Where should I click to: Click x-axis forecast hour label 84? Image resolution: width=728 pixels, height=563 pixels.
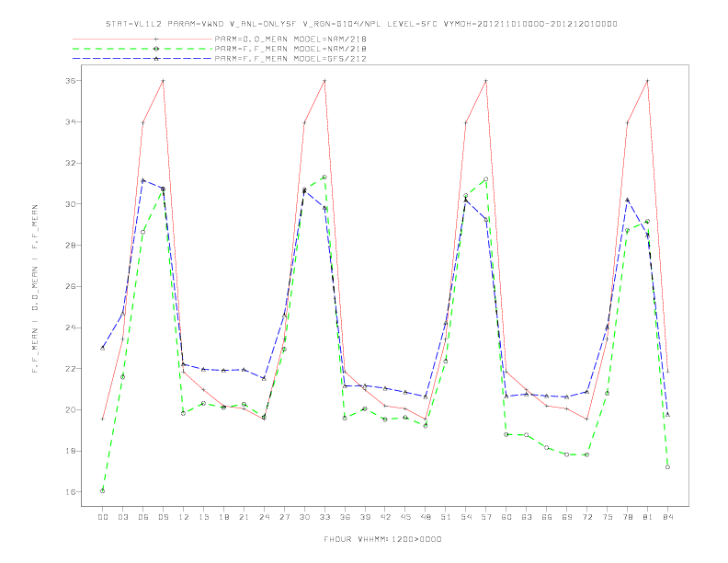click(667, 517)
